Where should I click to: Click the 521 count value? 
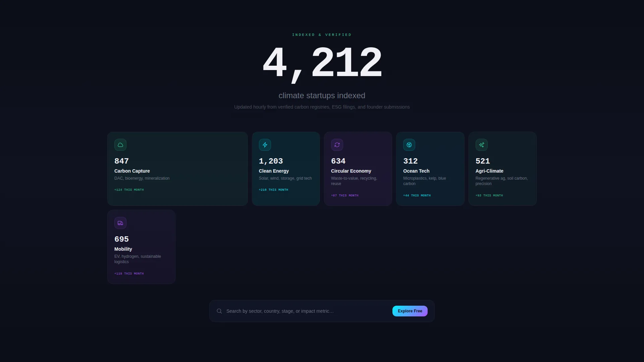483,161
